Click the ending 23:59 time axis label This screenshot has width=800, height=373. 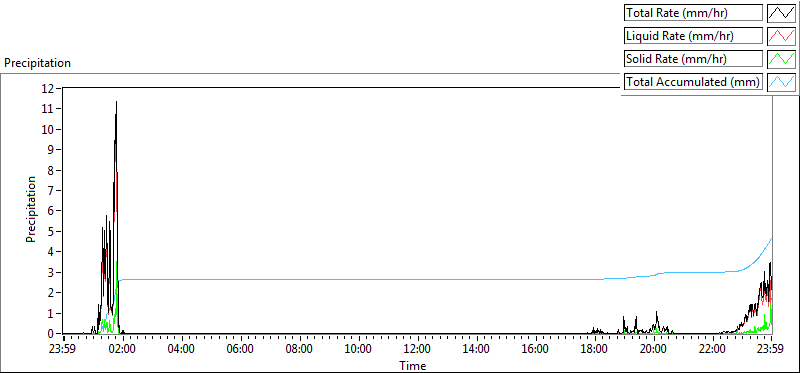[770, 350]
